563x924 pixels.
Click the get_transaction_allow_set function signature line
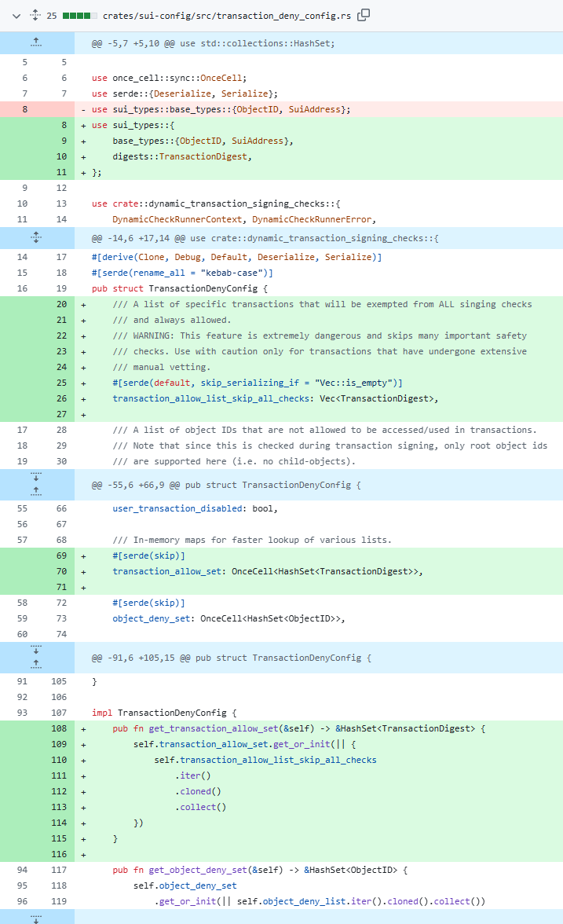click(298, 728)
